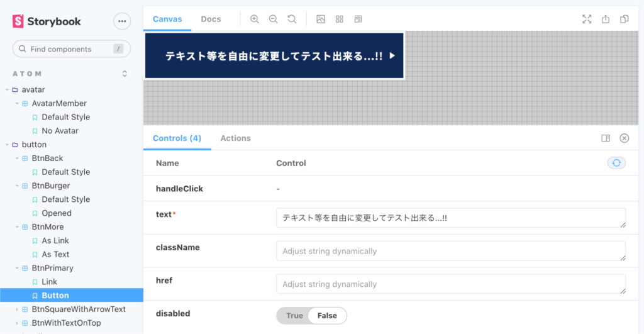This screenshot has width=644, height=334.
Task: Reset canvas zoom
Action: (292, 19)
